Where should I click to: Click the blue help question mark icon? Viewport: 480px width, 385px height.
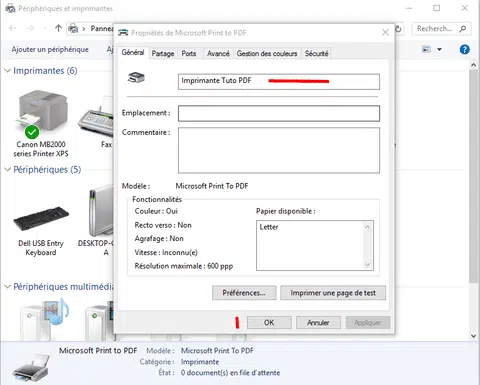click(464, 49)
